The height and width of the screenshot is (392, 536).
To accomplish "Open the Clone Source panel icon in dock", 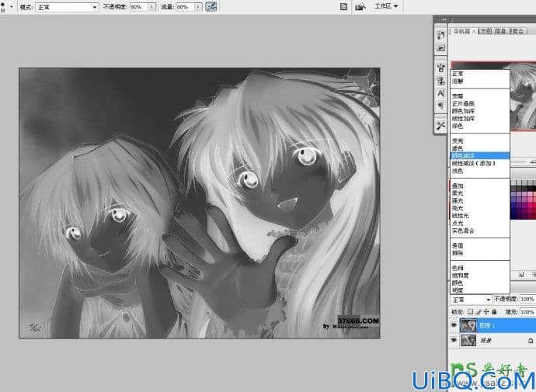I will pyautogui.click(x=441, y=81).
